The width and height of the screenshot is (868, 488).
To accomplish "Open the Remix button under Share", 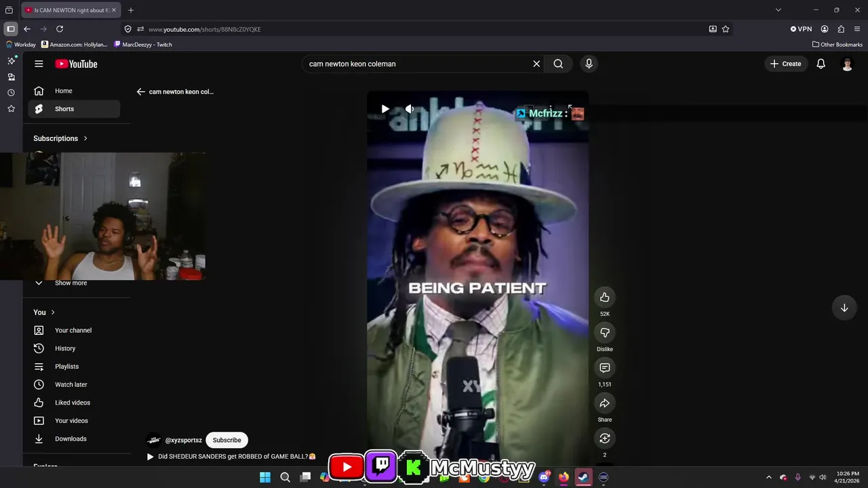I will coord(605,439).
